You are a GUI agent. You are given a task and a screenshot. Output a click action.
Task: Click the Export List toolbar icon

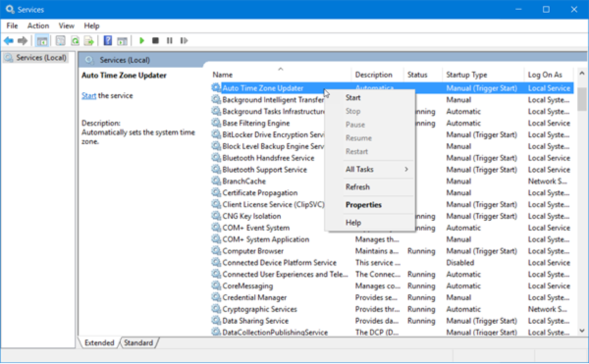coord(88,41)
